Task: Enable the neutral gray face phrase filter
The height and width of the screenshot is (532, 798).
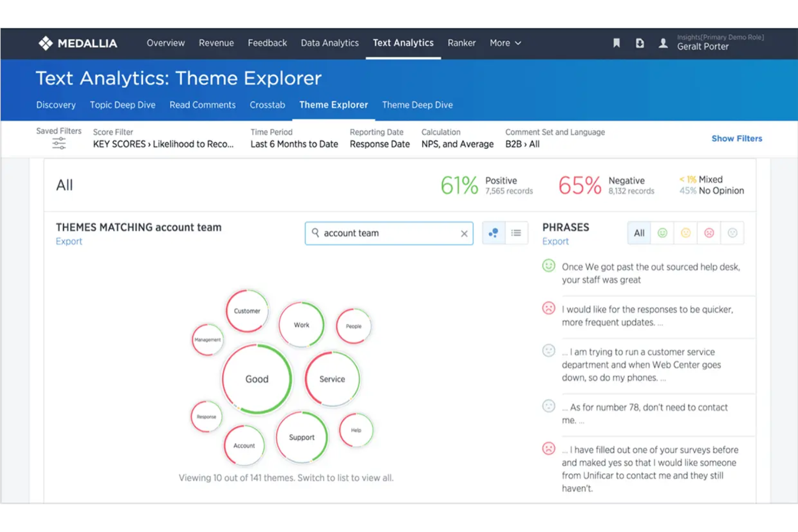Action: (x=733, y=233)
